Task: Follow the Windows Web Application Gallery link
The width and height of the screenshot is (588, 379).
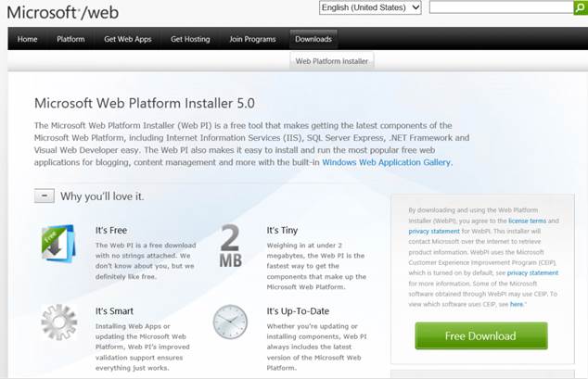Action: pos(386,162)
